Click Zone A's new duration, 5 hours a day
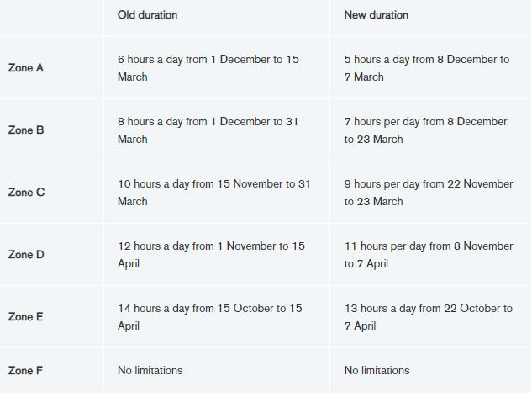Viewport: 532px width, 397px height. coord(426,68)
